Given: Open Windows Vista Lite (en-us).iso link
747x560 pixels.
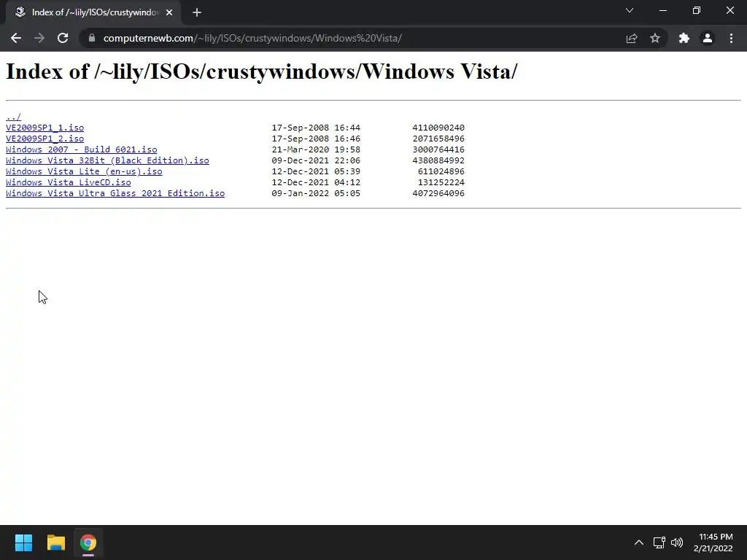Looking at the screenshot, I should click(x=84, y=171).
